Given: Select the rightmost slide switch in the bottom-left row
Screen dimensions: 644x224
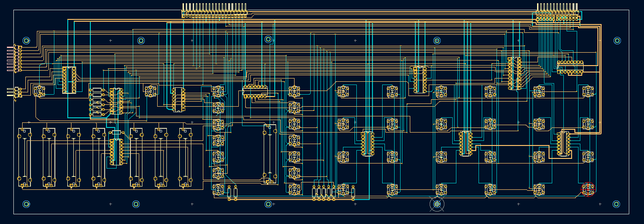Looking at the screenshot, I should 185,157.
